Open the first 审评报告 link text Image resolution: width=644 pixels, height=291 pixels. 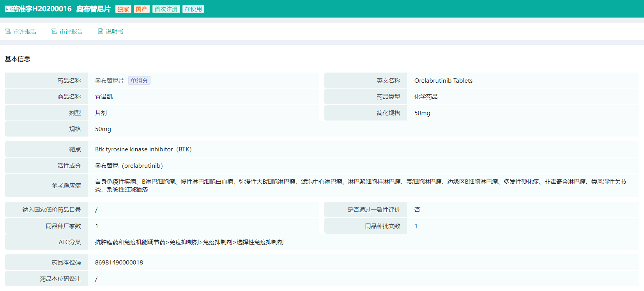[x=25, y=32]
